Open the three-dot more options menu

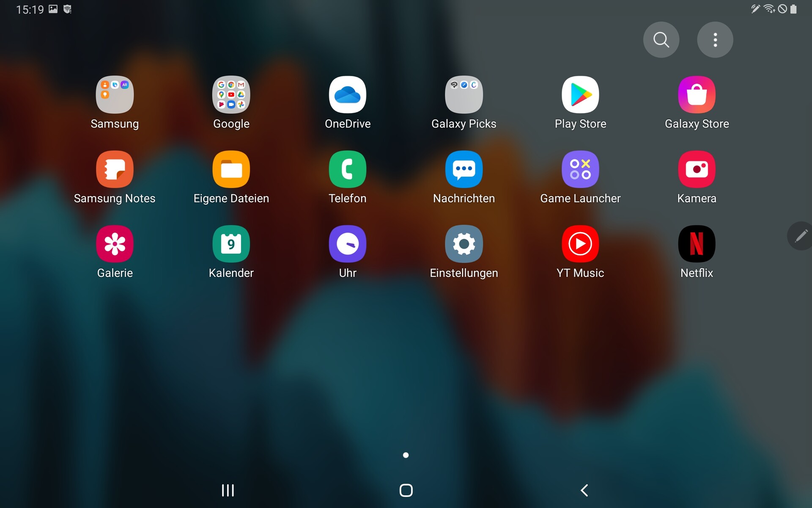click(x=715, y=40)
